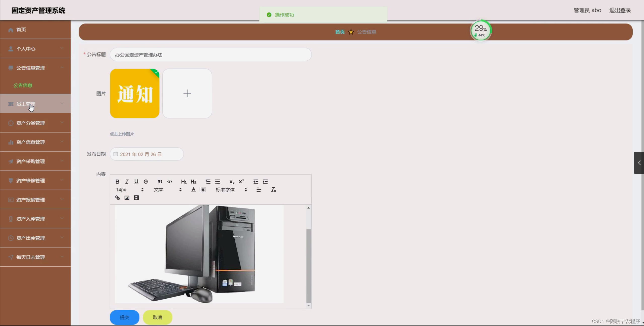Apply strikethrough formatting in editor
The image size is (644, 326).
(x=146, y=182)
